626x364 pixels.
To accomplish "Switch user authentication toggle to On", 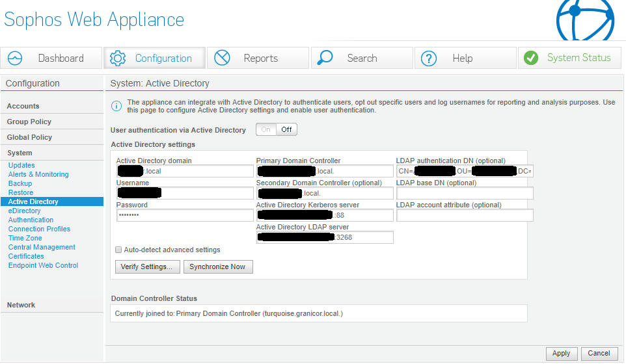I will (x=266, y=129).
